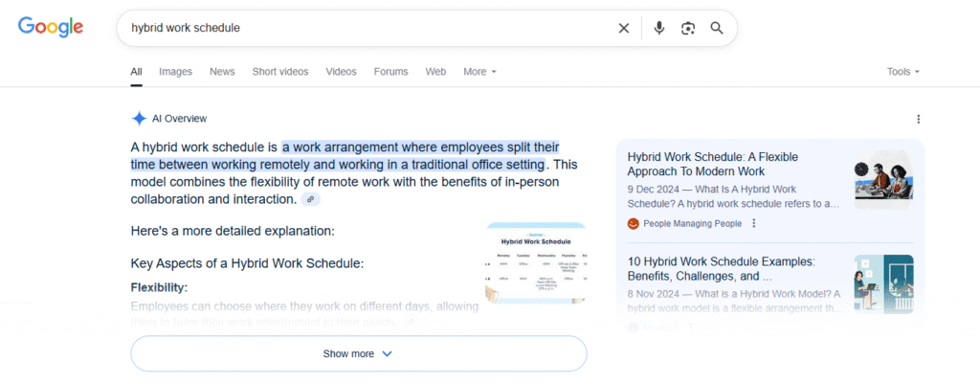Click inside the search text field
Viewport: 980px width, 384px height.
[x=364, y=28]
